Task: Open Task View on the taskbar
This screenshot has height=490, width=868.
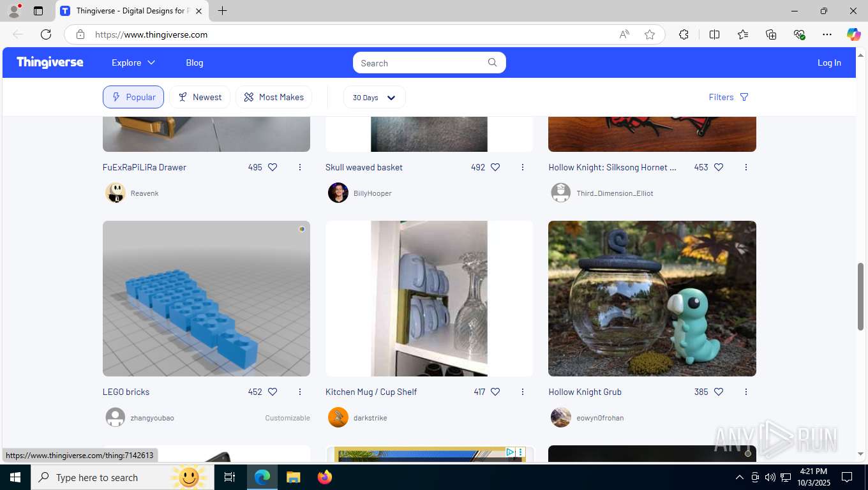Action: pyautogui.click(x=230, y=477)
